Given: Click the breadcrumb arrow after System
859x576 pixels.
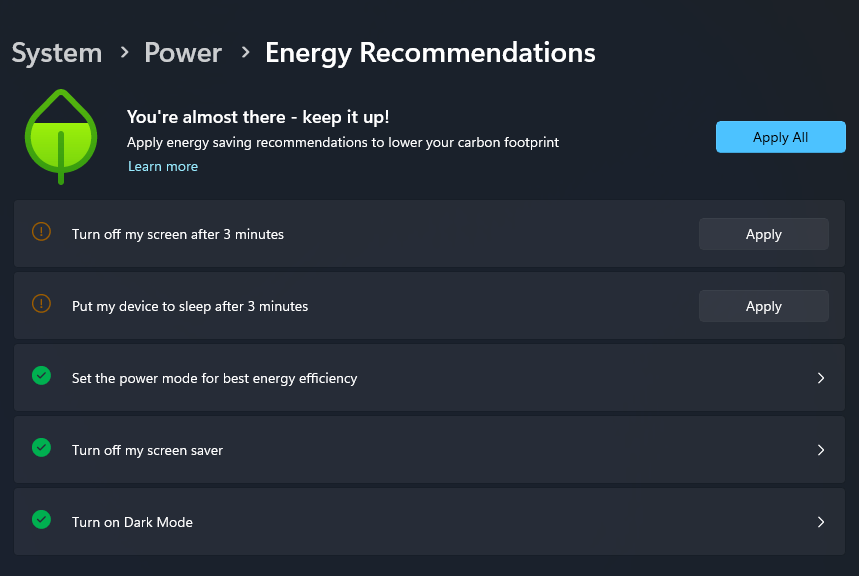Looking at the screenshot, I should pyautogui.click(x=124, y=52).
